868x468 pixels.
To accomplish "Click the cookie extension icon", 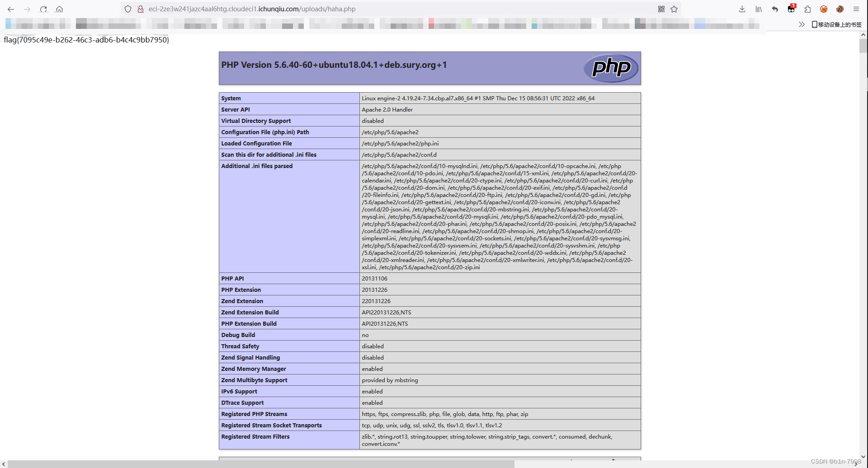I will click(840, 9).
